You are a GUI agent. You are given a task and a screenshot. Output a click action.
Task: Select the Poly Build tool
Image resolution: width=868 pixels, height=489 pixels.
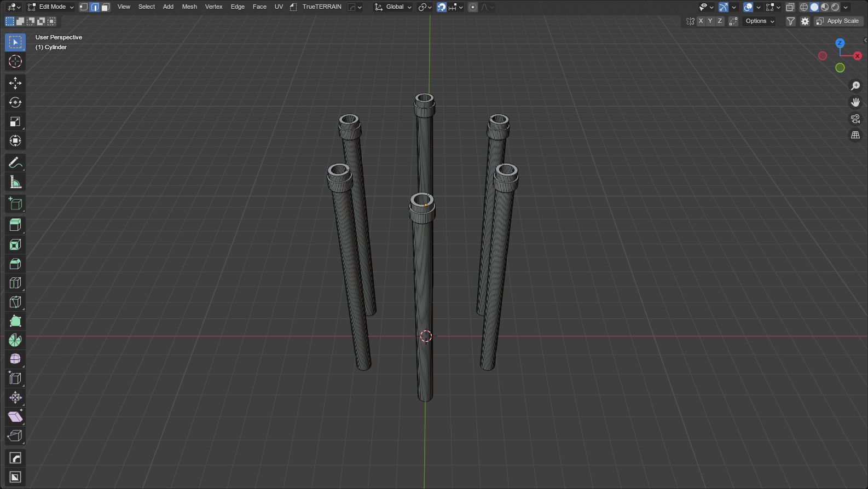(x=15, y=321)
